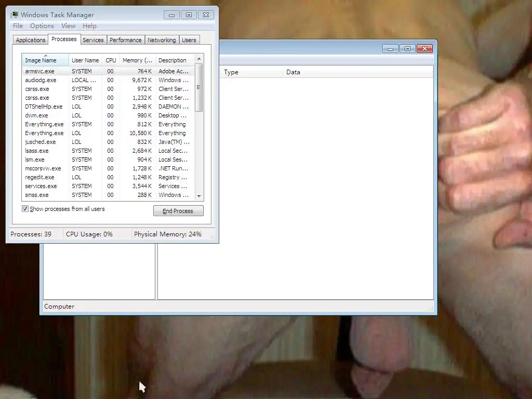
Task: Click the DAEMON description cell
Action: click(x=174, y=107)
